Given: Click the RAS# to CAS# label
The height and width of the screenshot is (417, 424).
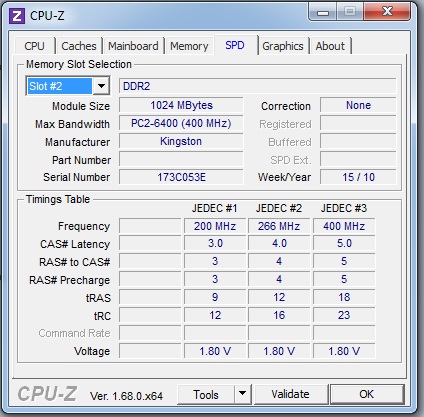Looking at the screenshot, I should 74,262.
